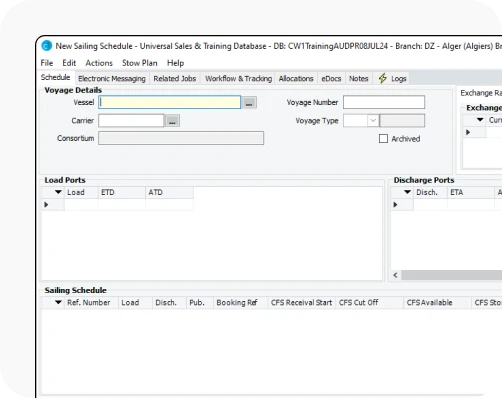Open the Exchange Rates grid column menu arrow
Viewport: 502px width, 398px height.
[480, 120]
